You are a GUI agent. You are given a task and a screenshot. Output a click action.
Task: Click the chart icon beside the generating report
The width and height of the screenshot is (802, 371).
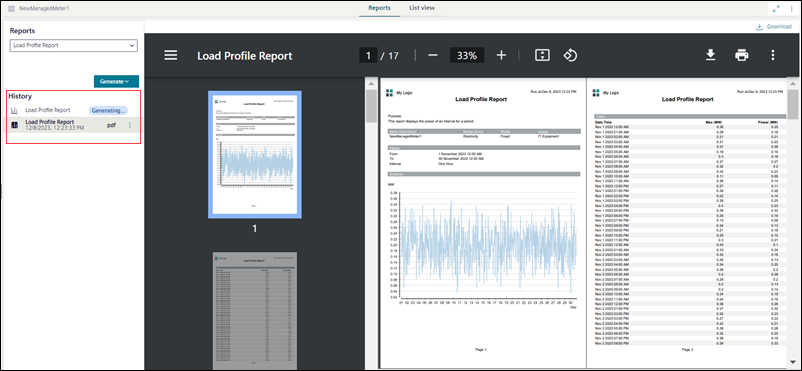click(14, 110)
